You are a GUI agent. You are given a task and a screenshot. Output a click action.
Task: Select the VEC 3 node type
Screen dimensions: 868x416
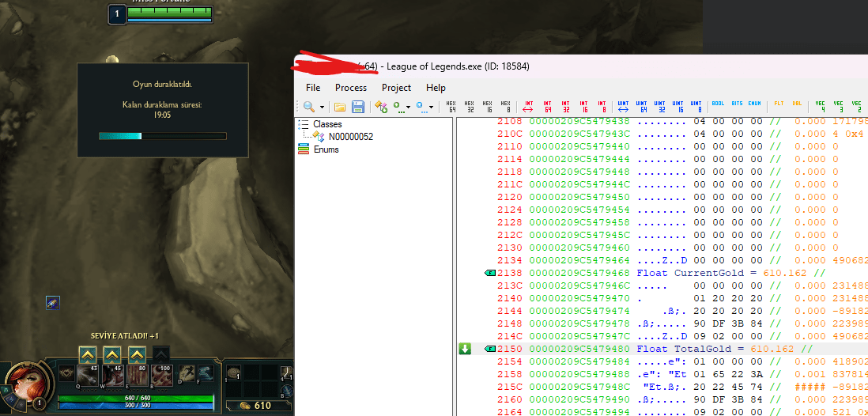(838, 106)
